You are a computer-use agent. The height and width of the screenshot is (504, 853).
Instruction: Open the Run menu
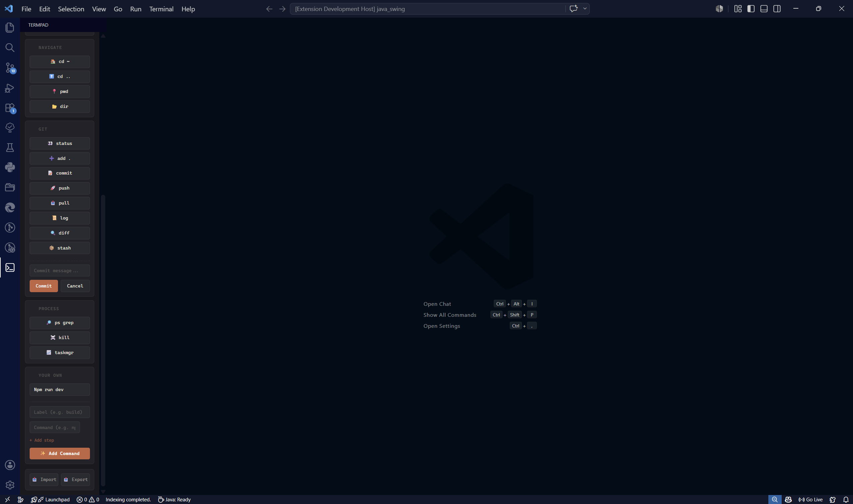(136, 9)
